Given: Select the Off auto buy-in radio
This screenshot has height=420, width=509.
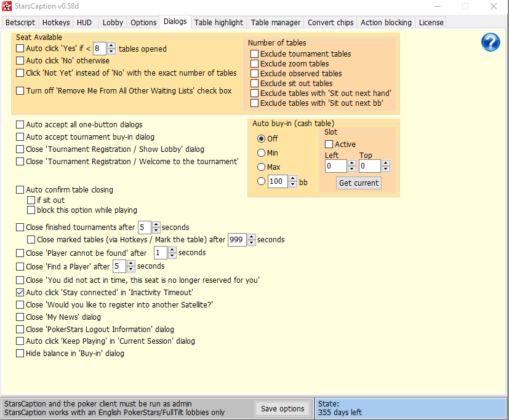Looking at the screenshot, I should point(262,139).
